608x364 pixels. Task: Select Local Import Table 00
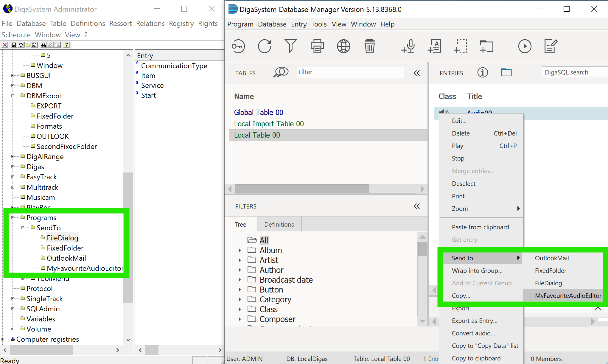click(x=269, y=124)
